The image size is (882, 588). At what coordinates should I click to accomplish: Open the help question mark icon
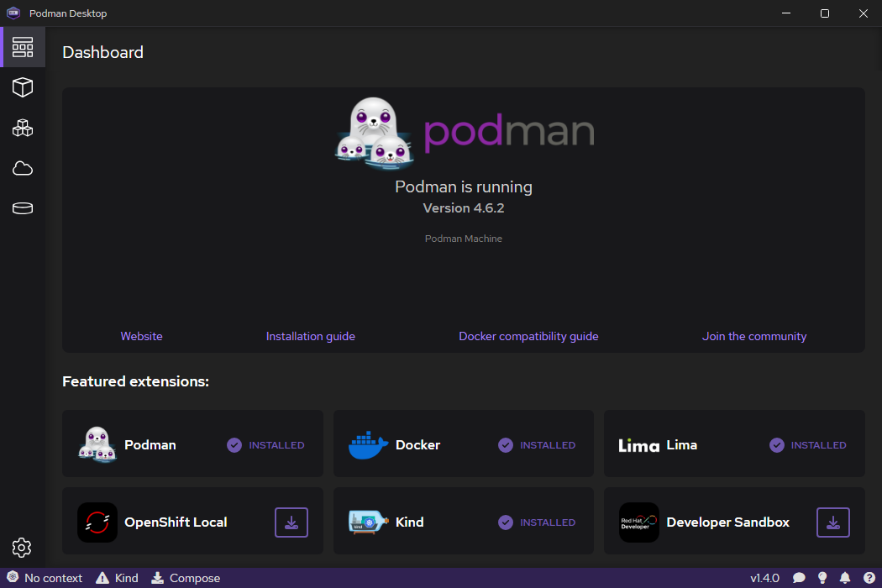click(x=869, y=578)
